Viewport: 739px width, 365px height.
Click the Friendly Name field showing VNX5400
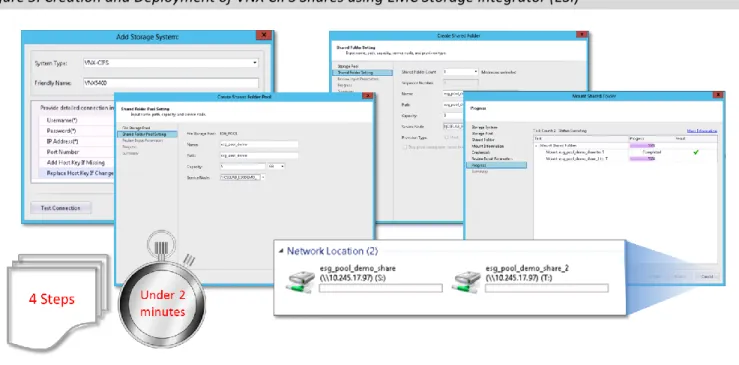[x=171, y=83]
